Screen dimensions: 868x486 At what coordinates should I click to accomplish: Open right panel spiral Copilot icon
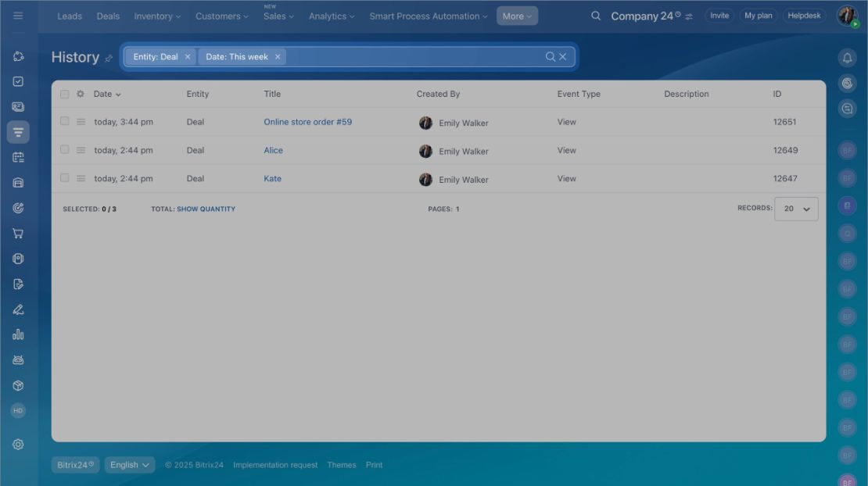[847, 83]
